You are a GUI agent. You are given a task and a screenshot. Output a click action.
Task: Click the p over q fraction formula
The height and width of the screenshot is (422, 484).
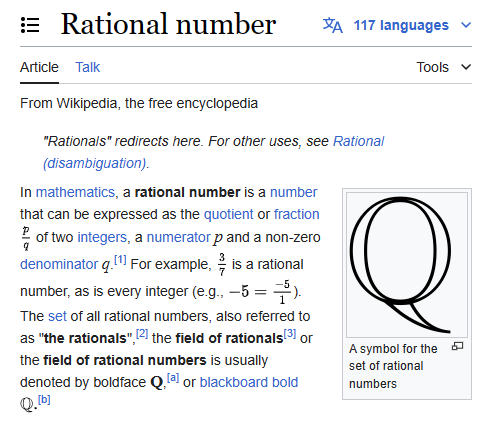coord(26,238)
